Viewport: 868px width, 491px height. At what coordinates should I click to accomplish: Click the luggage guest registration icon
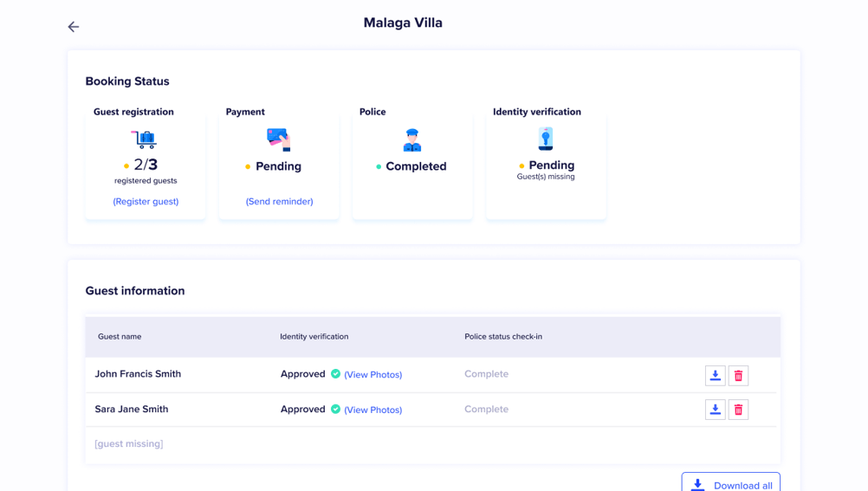pyautogui.click(x=144, y=139)
